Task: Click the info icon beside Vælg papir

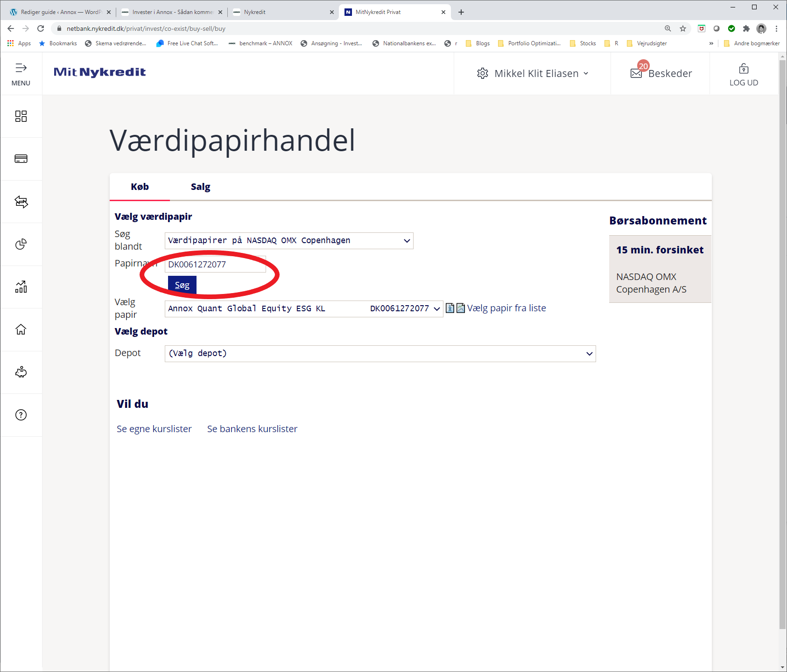Action: (x=450, y=308)
